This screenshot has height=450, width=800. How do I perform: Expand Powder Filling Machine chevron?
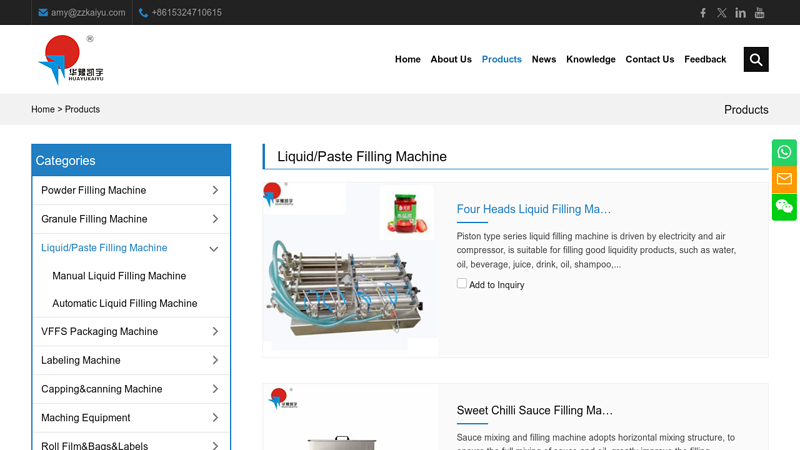215,190
